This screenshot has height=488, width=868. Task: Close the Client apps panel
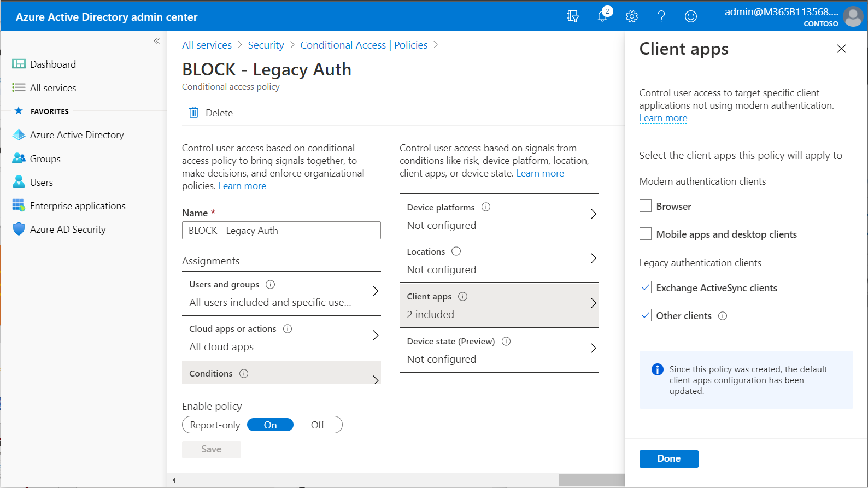(841, 49)
